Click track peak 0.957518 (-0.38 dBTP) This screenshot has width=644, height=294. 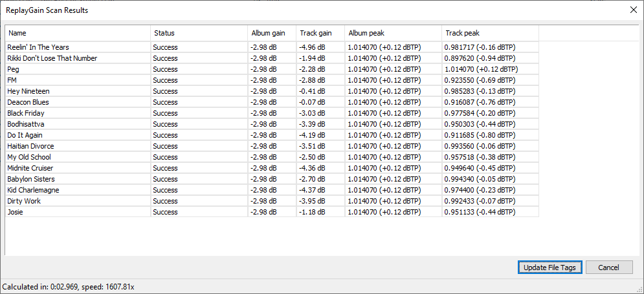480,157
